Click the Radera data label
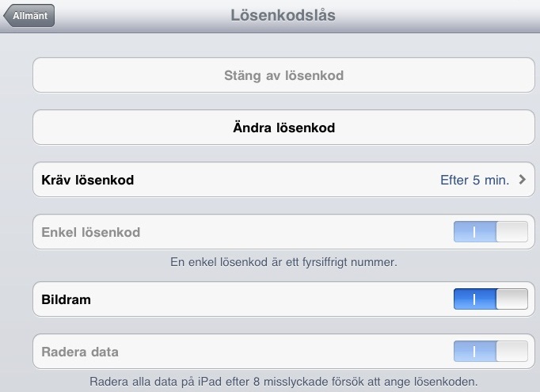This screenshot has height=392, width=540. pyautogui.click(x=81, y=352)
